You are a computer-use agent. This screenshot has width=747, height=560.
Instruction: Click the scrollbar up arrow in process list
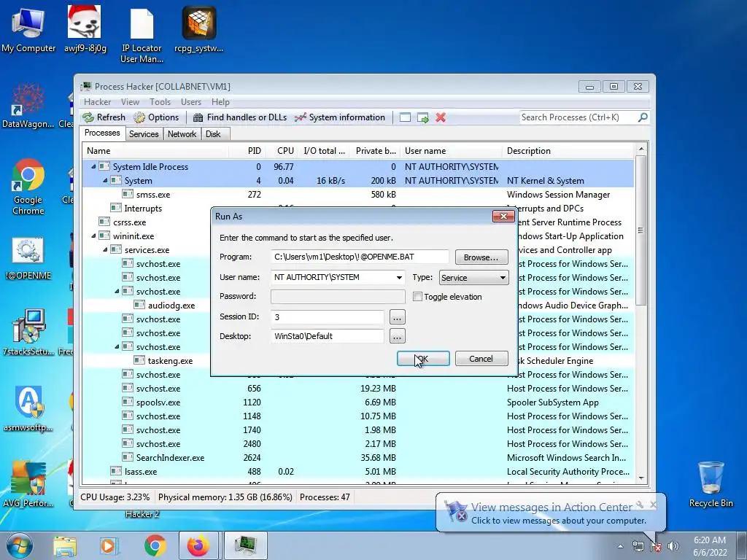tap(640, 149)
